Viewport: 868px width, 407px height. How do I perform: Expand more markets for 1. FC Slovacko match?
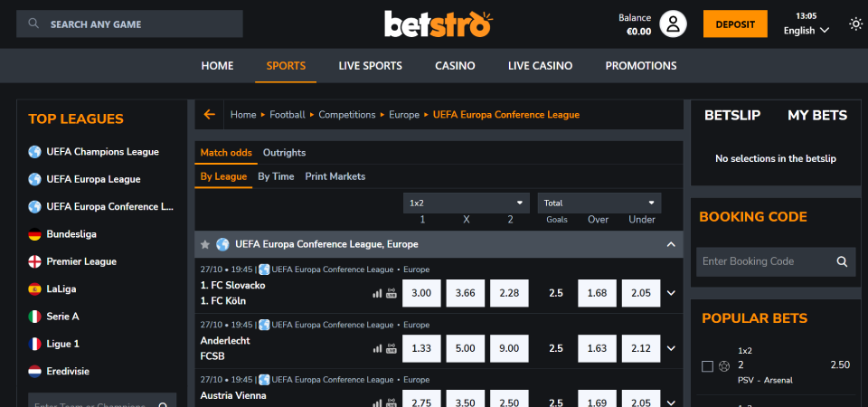672,293
